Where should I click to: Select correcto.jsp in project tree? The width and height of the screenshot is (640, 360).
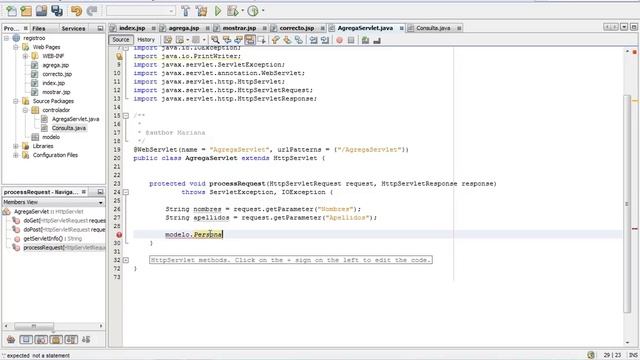coord(57,74)
